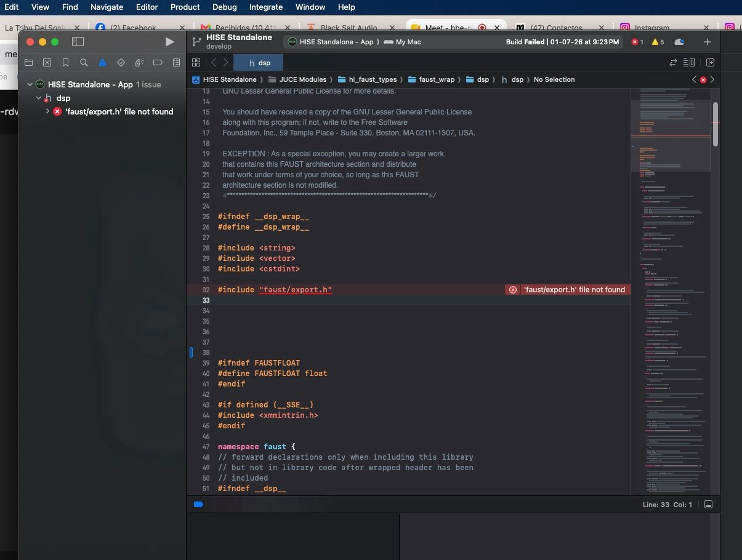Click the namespace faust code line
This screenshot has width=742, height=560.
pyautogui.click(x=257, y=447)
